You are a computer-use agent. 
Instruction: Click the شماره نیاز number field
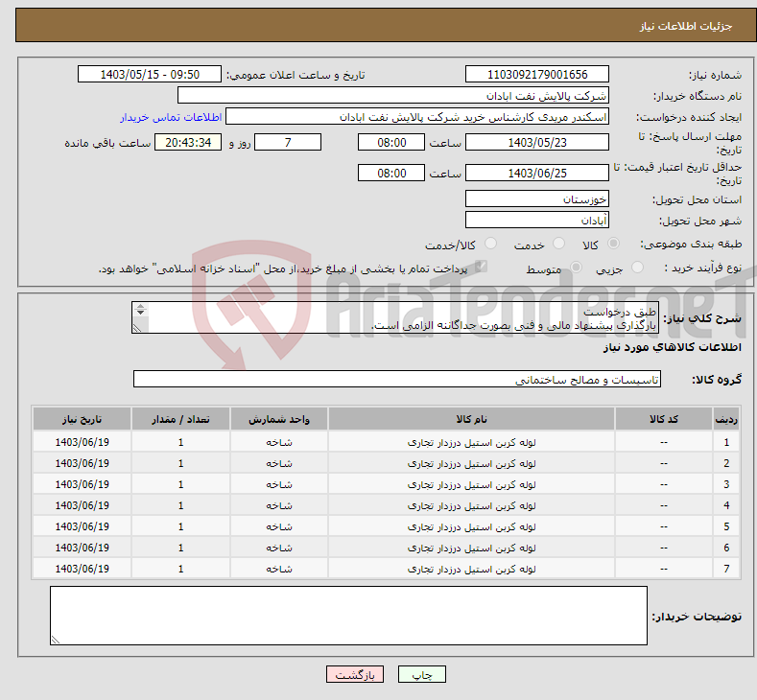tap(537, 74)
